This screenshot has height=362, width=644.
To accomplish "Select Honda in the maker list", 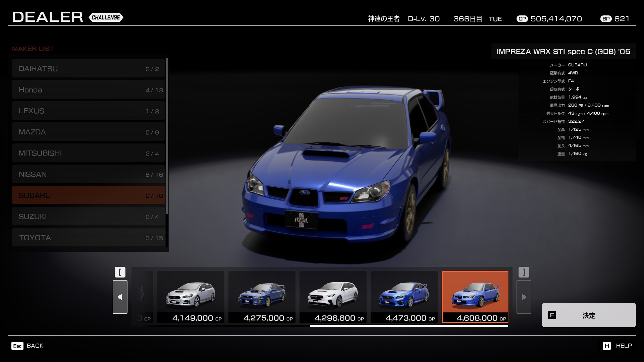I will tap(89, 90).
